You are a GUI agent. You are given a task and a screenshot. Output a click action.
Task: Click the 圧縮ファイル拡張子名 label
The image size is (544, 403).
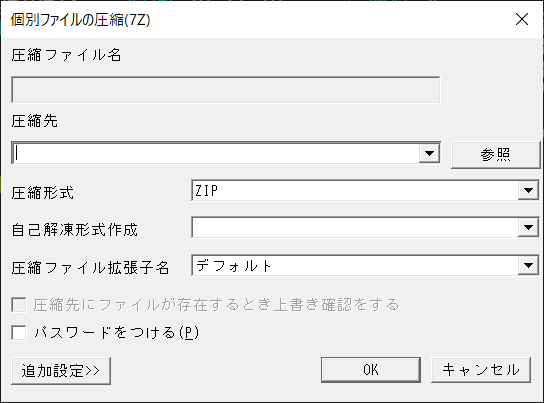click(90, 268)
